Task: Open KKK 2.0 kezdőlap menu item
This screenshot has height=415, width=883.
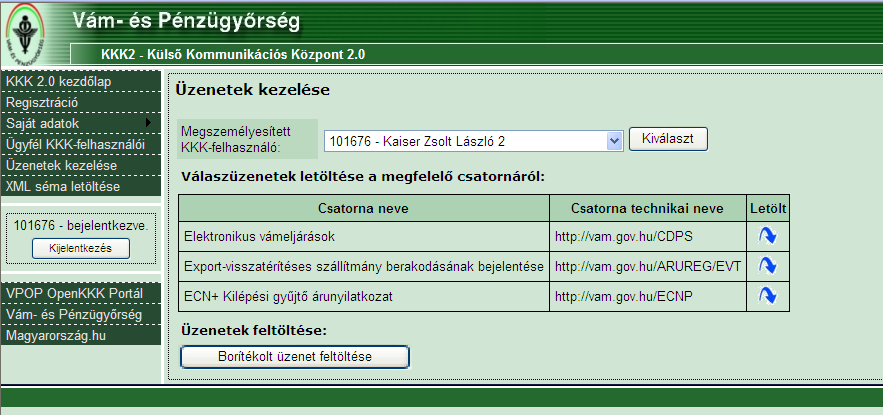Action: tap(81, 82)
